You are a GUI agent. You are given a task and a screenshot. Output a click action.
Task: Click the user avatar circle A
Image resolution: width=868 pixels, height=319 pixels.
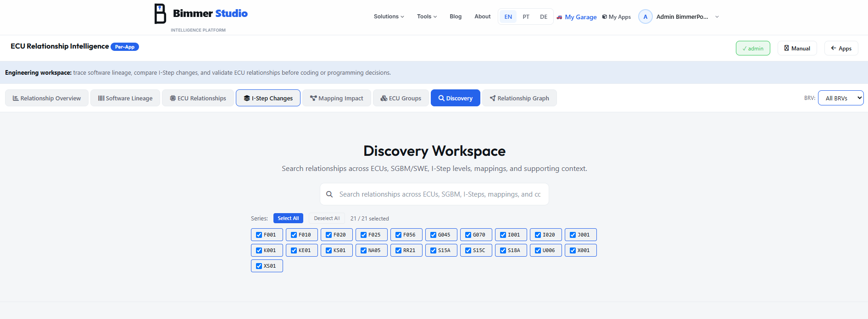pos(645,17)
